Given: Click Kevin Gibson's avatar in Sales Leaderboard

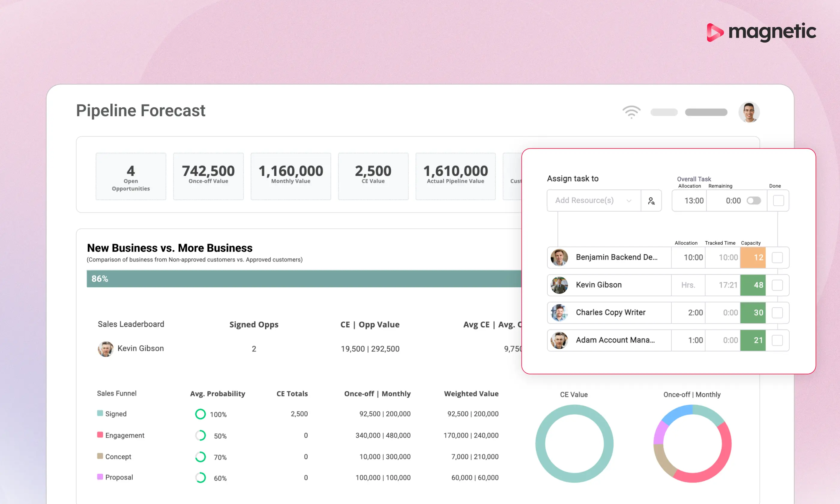Looking at the screenshot, I should coord(106,349).
